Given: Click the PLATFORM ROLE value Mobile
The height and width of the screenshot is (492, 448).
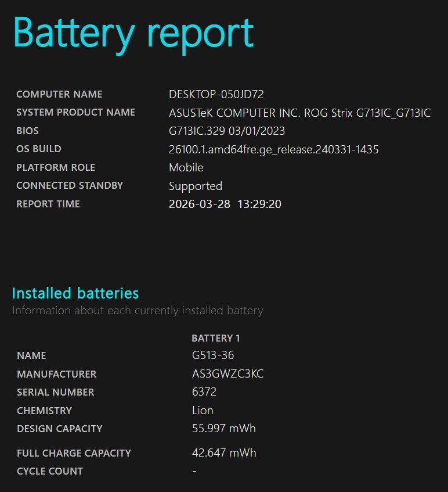Looking at the screenshot, I should (186, 168).
